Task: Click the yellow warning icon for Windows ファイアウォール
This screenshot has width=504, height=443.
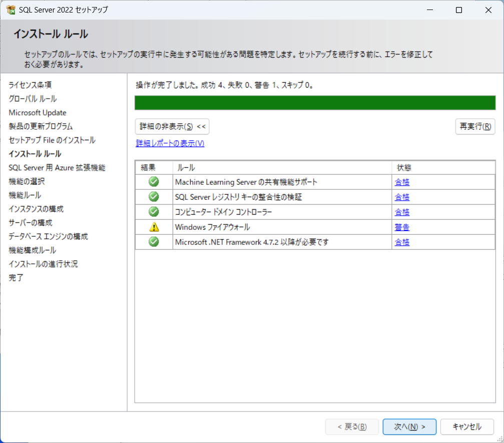Action: coord(154,227)
